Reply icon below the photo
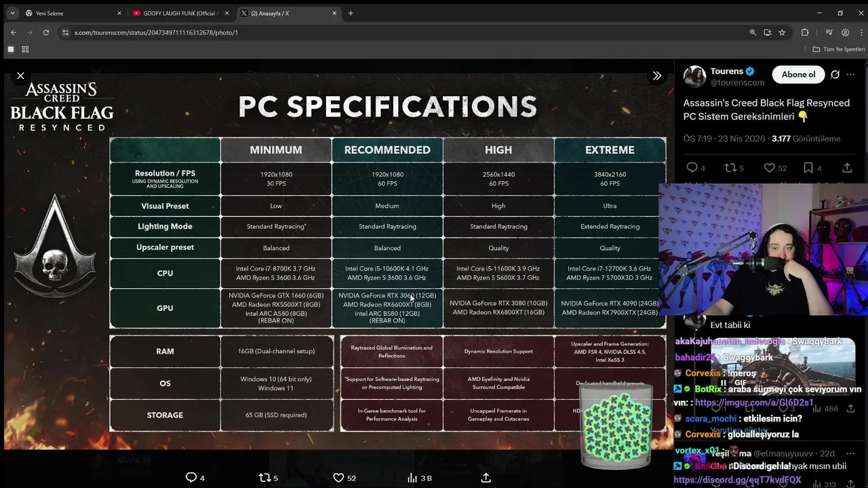This screenshot has height=488, width=868. 191,478
